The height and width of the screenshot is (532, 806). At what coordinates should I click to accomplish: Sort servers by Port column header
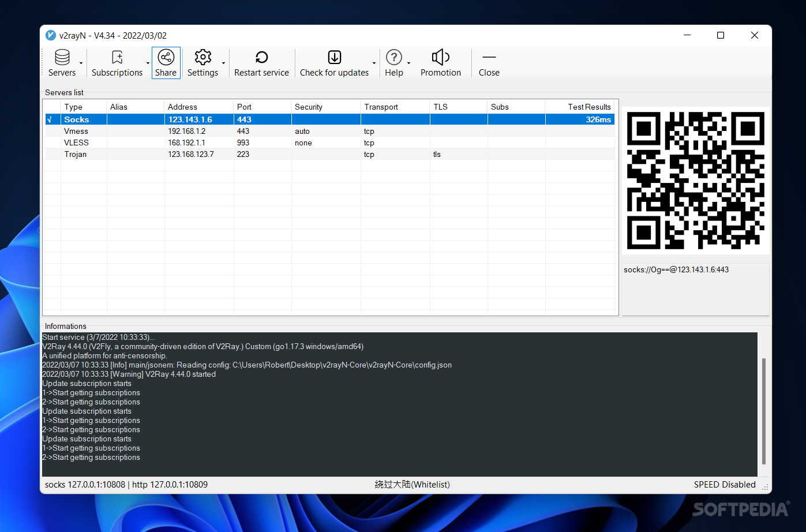tap(263, 107)
